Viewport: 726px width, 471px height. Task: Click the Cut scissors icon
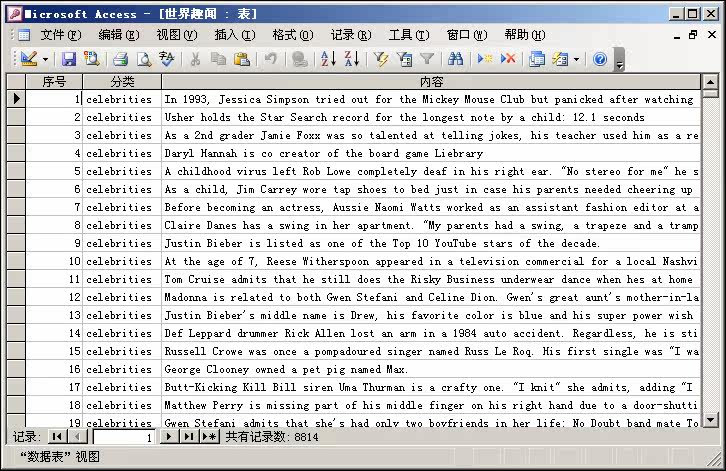pos(195,59)
